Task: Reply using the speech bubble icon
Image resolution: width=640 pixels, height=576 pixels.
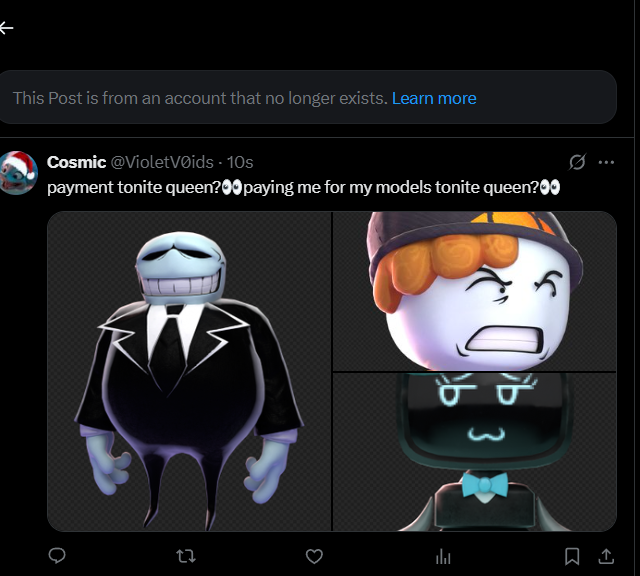Action: 57,556
